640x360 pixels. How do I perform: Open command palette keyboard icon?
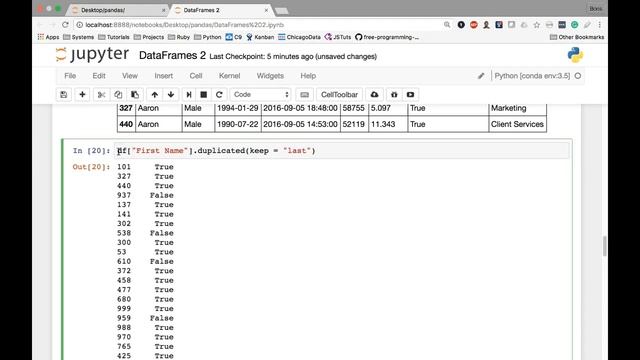tap(304, 95)
